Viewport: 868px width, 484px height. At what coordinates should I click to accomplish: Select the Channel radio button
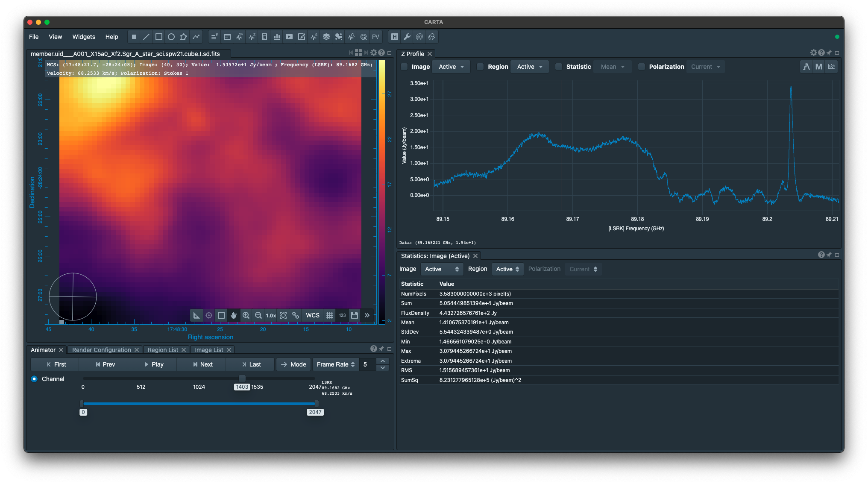(34, 379)
